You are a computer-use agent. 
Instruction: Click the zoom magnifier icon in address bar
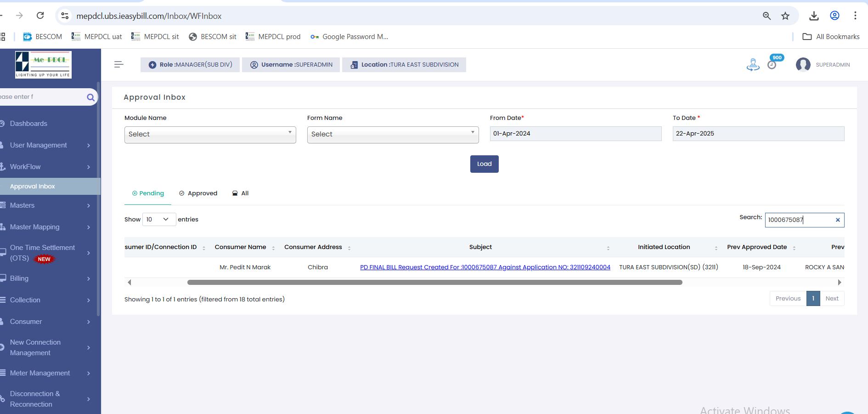767,16
